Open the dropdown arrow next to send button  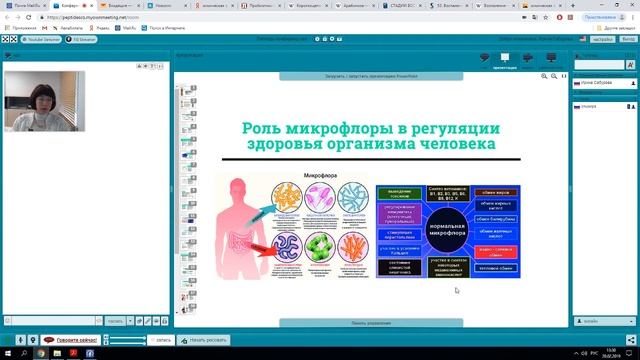[x=130, y=321]
